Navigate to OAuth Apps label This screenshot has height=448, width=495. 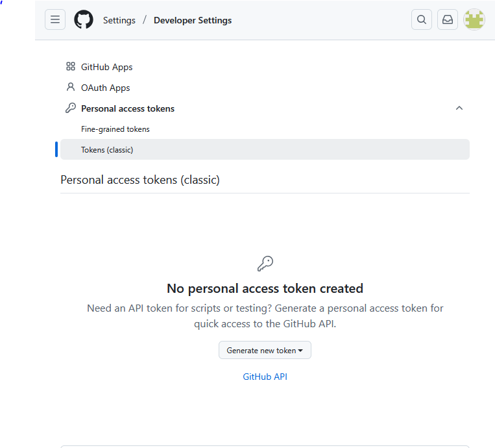(106, 88)
